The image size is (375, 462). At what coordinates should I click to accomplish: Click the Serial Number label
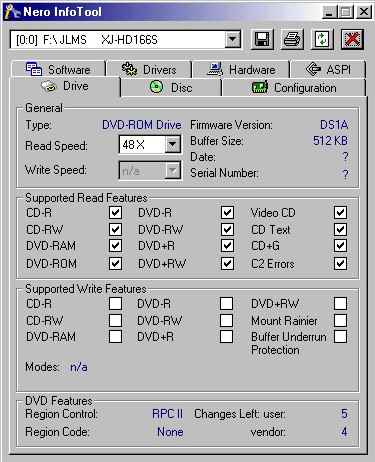click(x=224, y=173)
